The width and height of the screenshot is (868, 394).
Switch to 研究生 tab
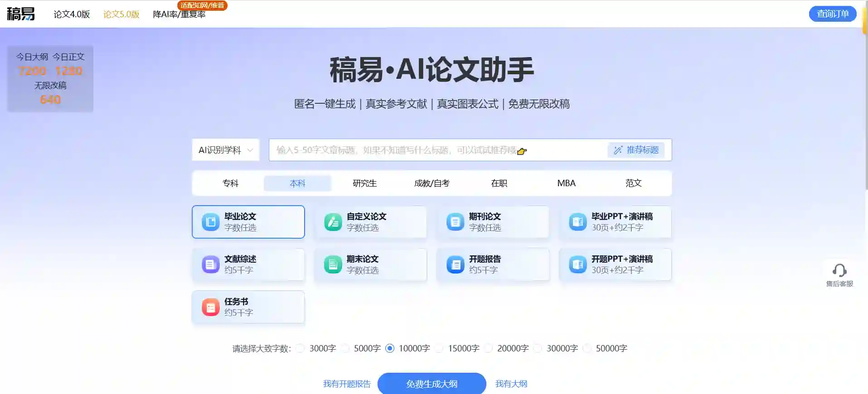pyautogui.click(x=364, y=183)
